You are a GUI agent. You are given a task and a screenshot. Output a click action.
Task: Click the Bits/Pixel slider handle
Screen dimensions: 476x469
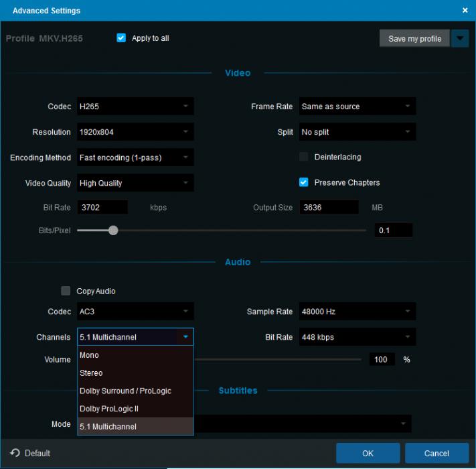click(x=113, y=230)
